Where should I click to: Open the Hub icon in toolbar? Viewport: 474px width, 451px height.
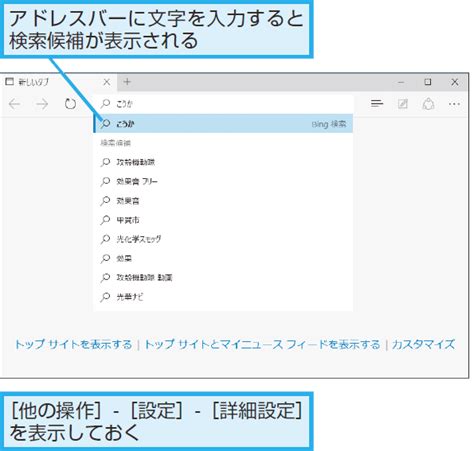[377, 104]
